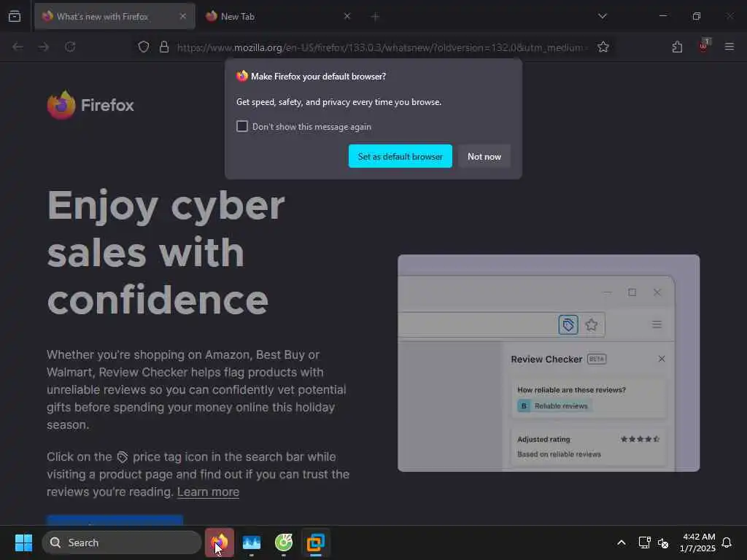Open the notifications bell icon
The height and width of the screenshot is (560, 747).
(x=727, y=542)
